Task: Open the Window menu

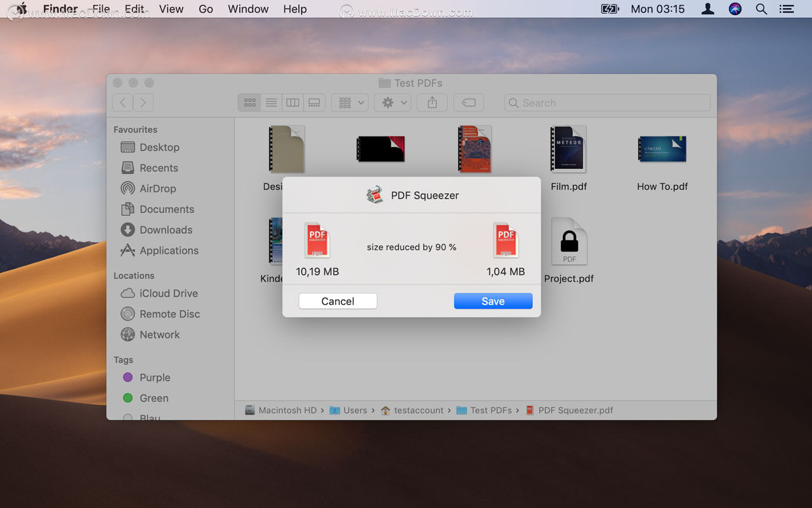Action: click(x=248, y=9)
